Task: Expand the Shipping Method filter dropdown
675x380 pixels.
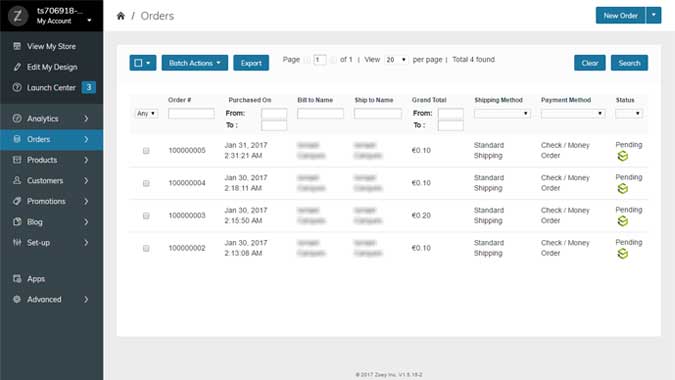Action: tap(502, 114)
